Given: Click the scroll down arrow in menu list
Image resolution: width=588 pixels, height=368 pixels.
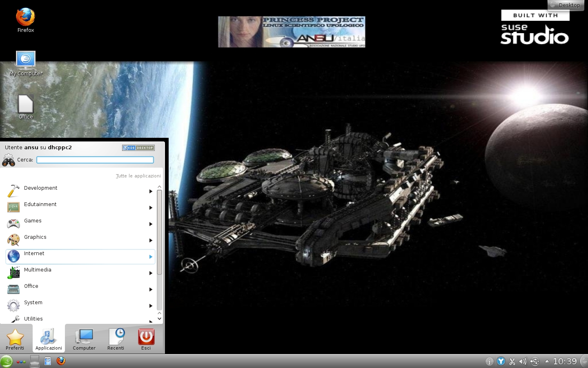Looking at the screenshot, I should pos(159,319).
